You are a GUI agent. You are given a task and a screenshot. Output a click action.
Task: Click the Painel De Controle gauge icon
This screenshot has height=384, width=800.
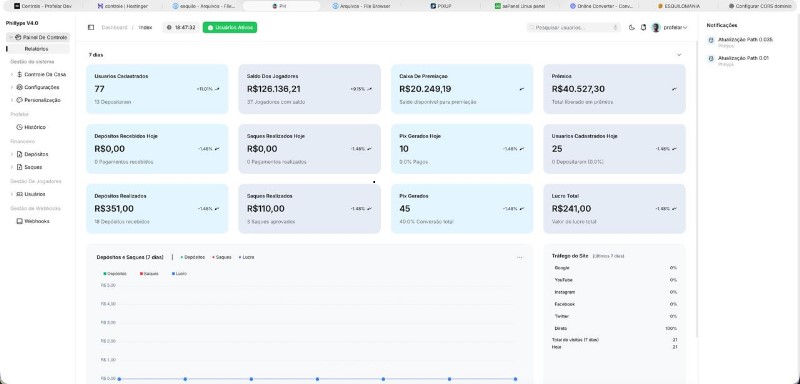[x=19, y=37]
